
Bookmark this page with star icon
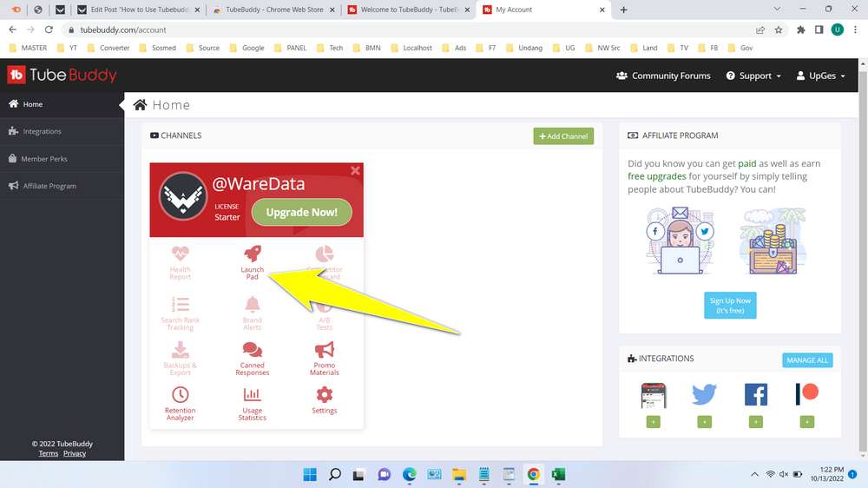779,30
